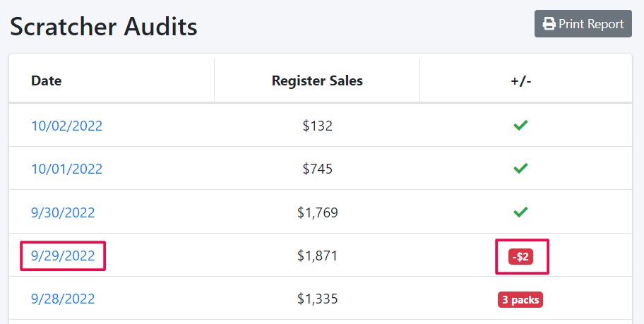Open the 9/28/2022 audit link
Screen dimensions: 644x324
pyautogui.click(x=64, y=299)
